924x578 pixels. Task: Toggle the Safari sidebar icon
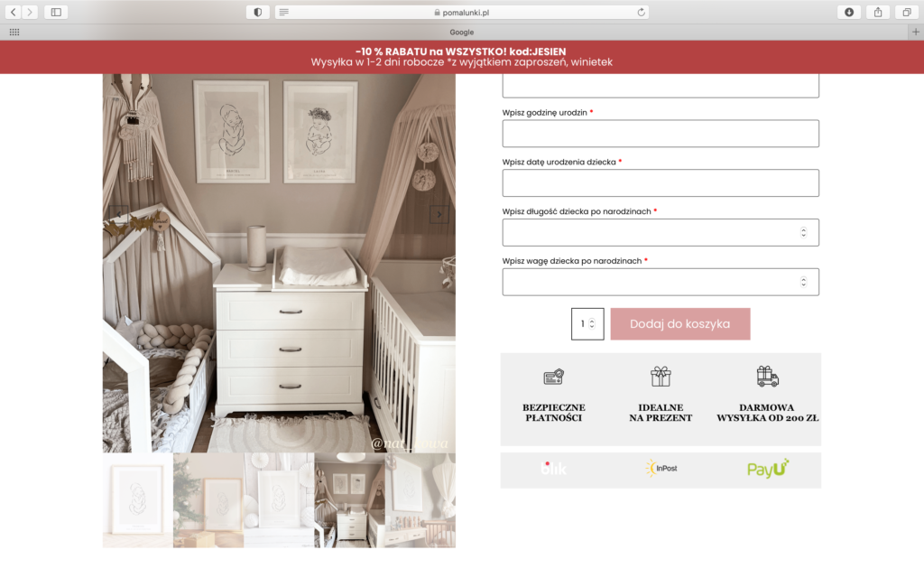[56, 12]
